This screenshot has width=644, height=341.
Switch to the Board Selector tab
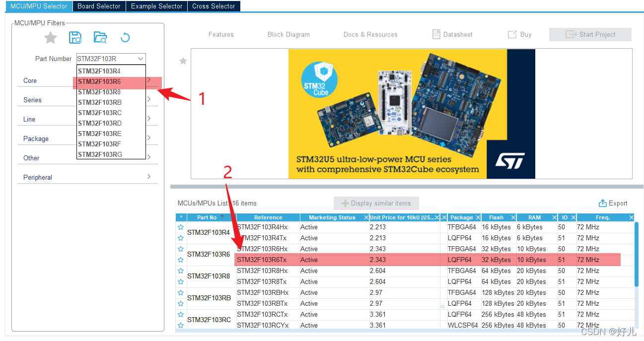pos(99,6)
